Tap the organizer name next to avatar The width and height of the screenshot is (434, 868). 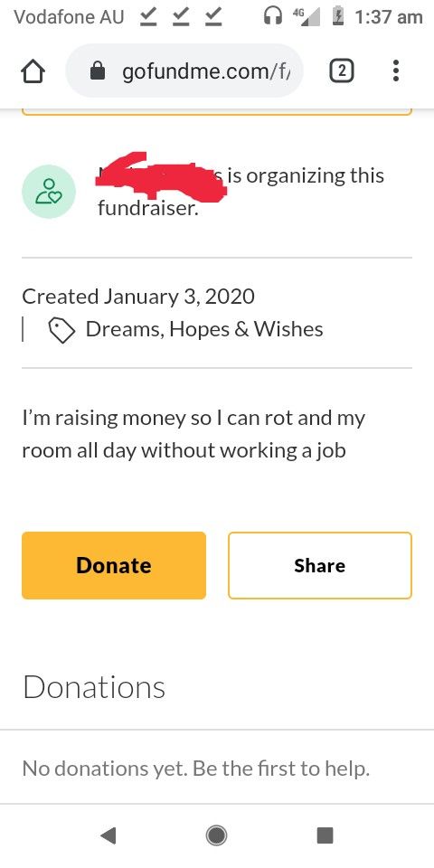tap(161, 175)
